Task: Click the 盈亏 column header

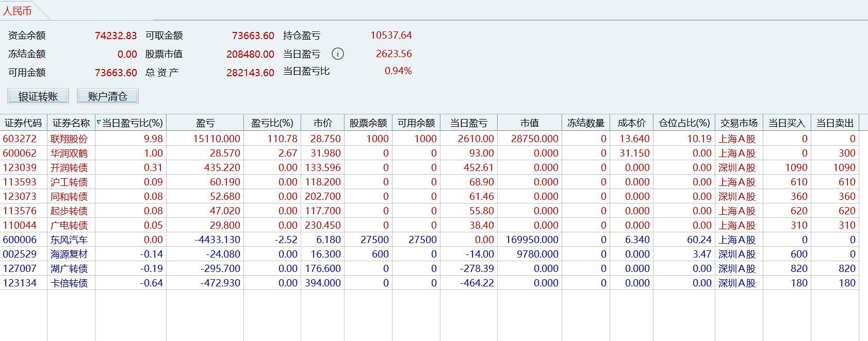Action: 205,123
